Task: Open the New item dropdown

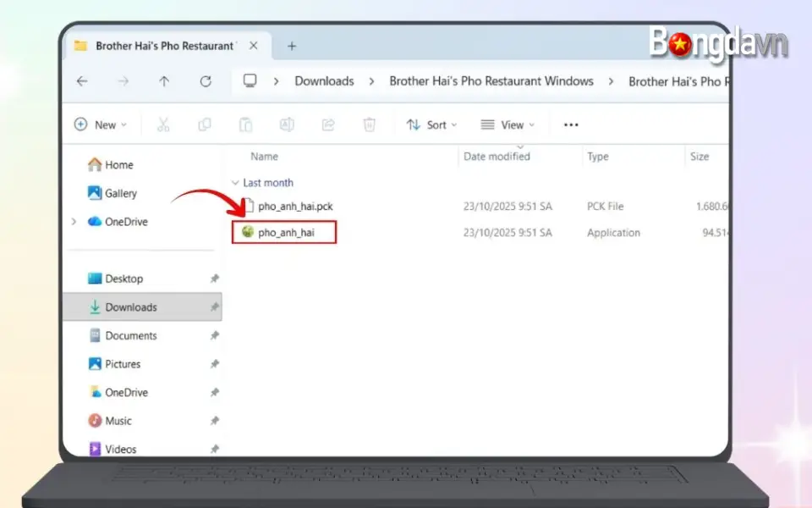Action: (x=101, y=124)
